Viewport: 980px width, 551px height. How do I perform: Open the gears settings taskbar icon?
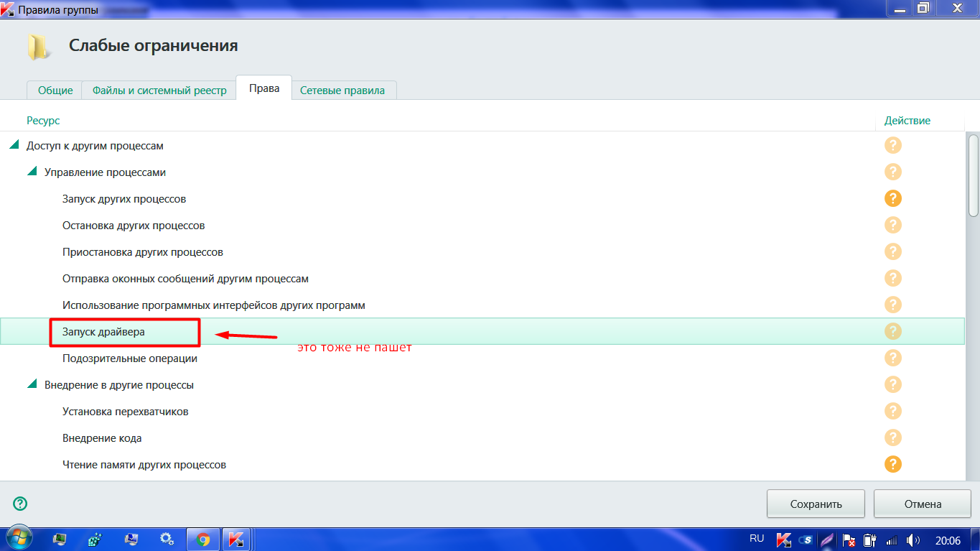coord(167,539)
